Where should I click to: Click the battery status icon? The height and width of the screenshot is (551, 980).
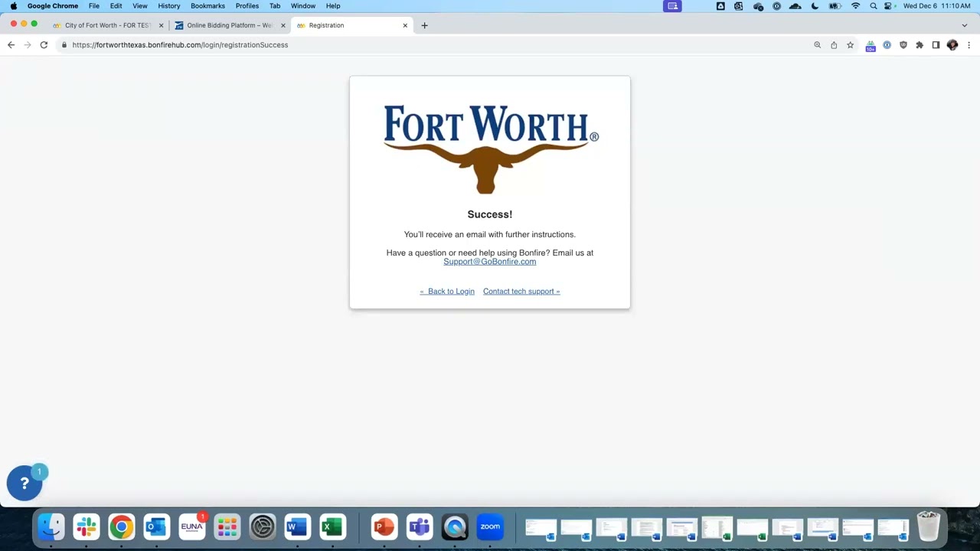835,6
